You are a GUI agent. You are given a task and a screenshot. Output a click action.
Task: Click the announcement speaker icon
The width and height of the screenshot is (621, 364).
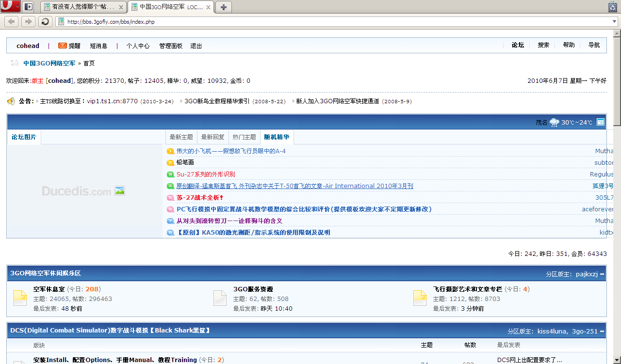[x=11, y=101]
